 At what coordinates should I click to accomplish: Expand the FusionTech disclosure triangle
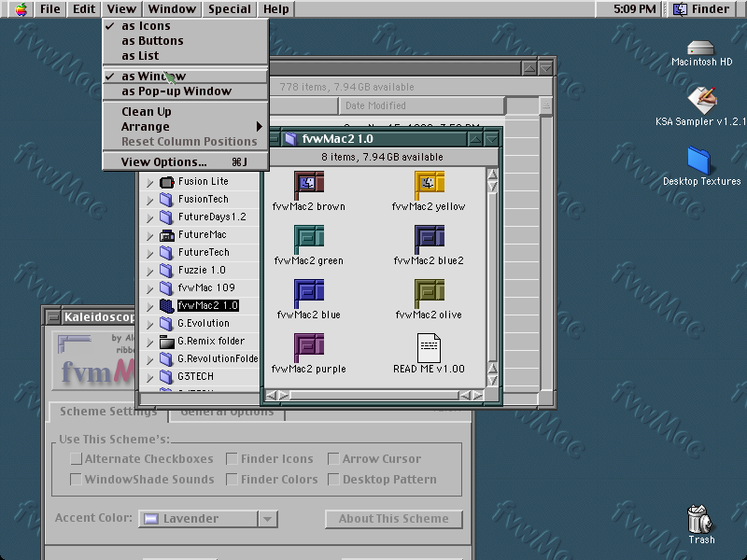click(x=149, y=200)
